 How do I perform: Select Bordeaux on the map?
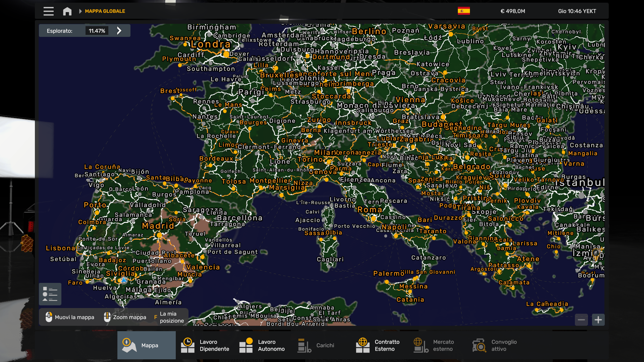216,159
